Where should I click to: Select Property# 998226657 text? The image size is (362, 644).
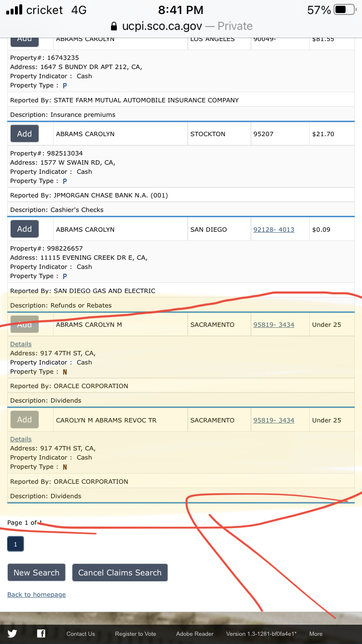coord(46,249)
